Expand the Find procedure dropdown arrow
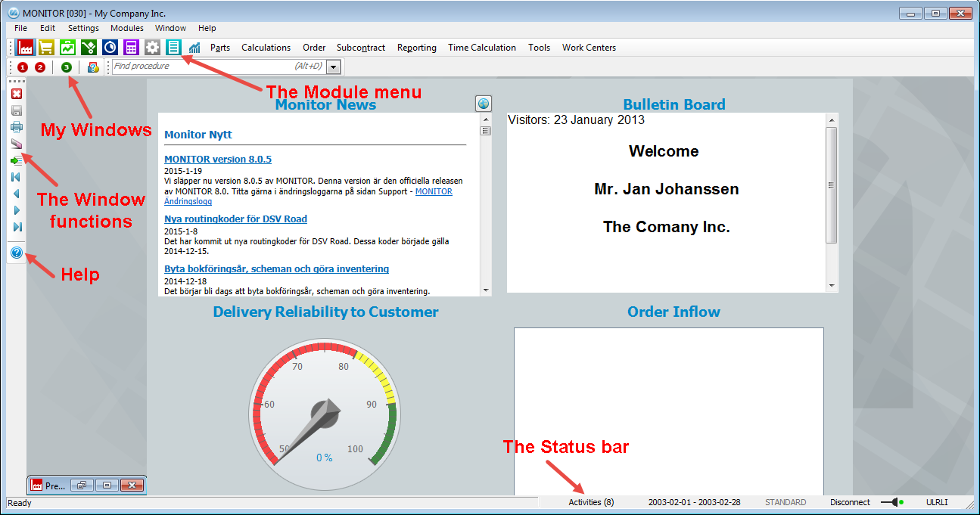980x515 pixels. (333, 67)
